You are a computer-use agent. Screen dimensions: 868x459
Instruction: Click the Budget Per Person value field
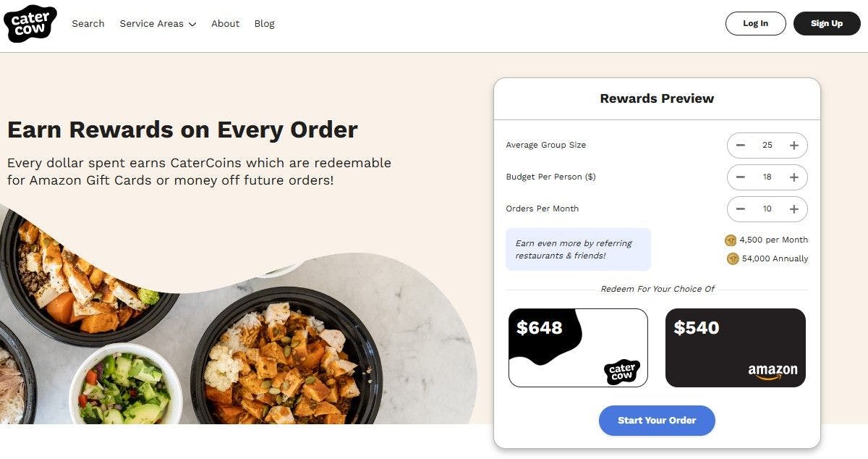click(x=767, y=177)
